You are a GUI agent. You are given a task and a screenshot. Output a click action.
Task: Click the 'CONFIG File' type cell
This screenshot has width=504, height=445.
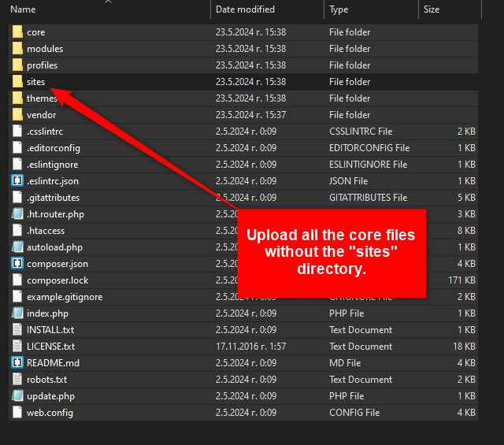coord(354,413)
